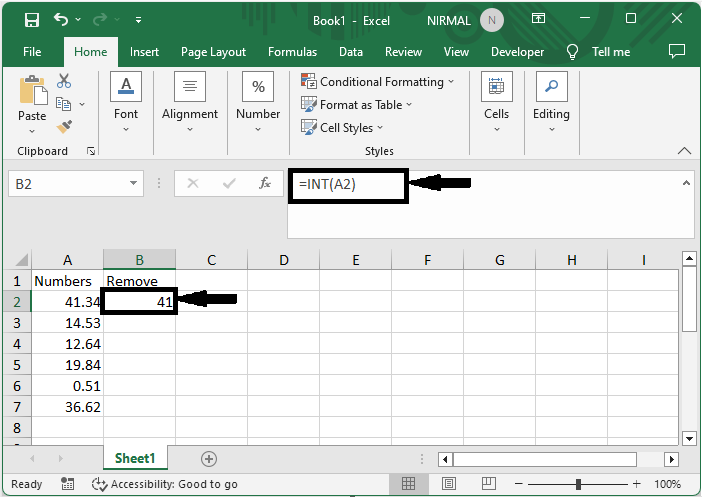Click the Numbers header cell
Screen dimensions: 702x497
click(x=67, y=281)
